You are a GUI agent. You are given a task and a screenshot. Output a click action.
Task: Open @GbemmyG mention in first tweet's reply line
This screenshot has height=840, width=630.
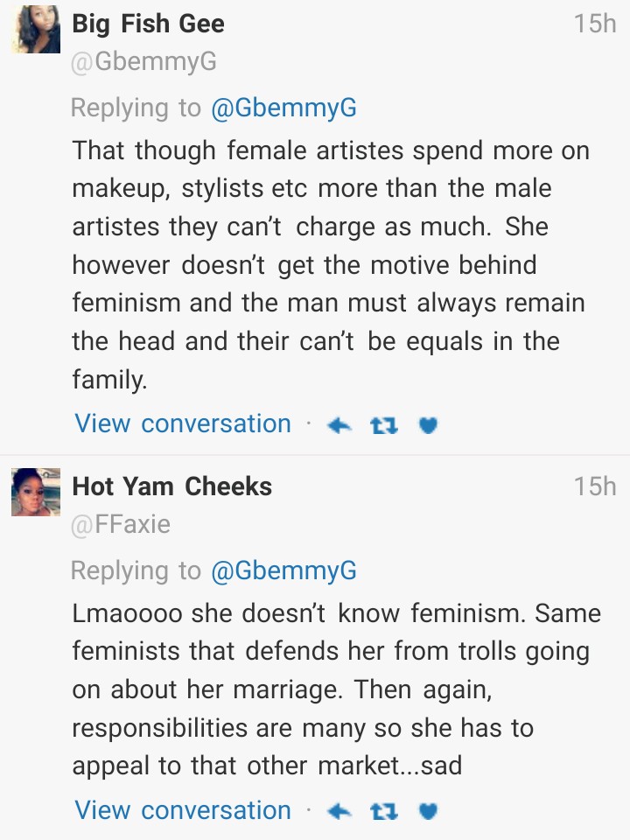283,108
